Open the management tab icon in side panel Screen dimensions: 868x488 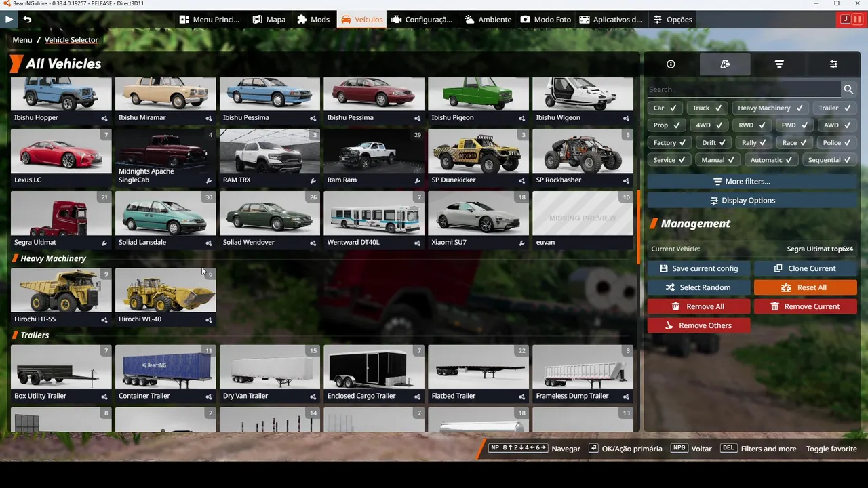coord(725,64)
